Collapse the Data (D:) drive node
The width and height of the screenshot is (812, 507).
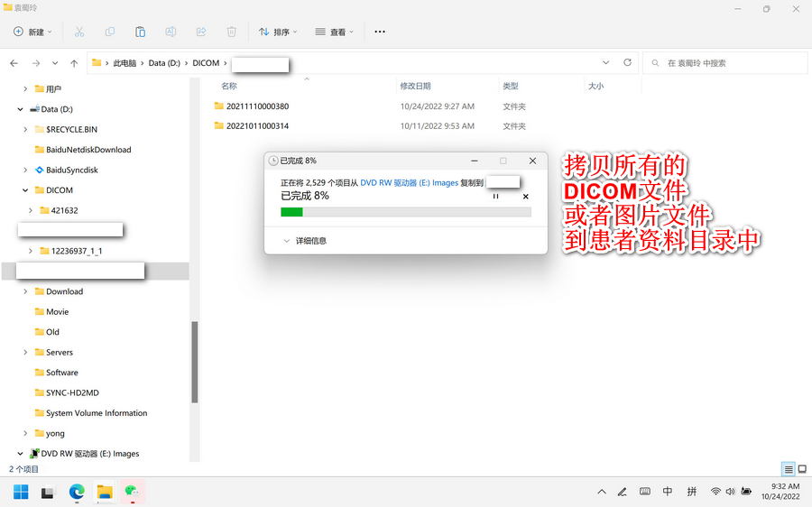pyautogui.click(x=20, y=109)
